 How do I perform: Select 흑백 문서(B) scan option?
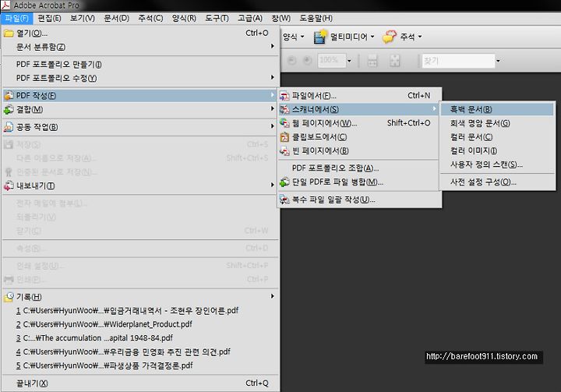[x=497, y=109]
